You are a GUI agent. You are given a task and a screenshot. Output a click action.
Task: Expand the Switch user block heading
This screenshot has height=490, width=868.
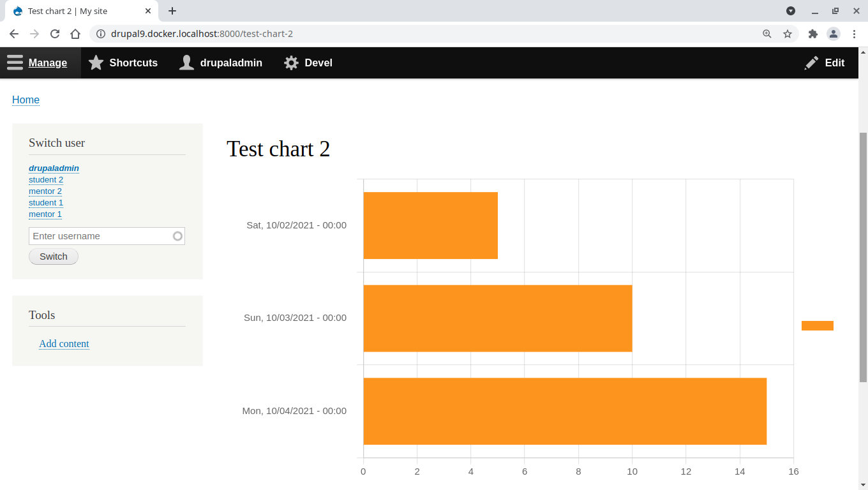56,143
